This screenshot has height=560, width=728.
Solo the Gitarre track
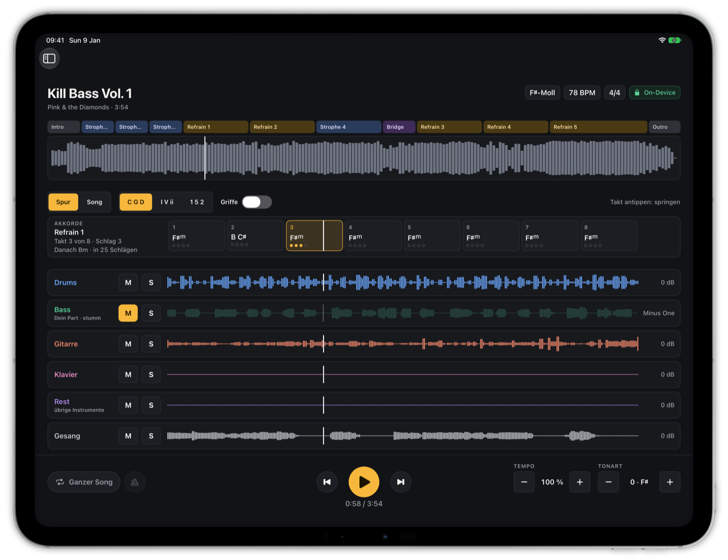pyautogui.click(x=151, y=344)
